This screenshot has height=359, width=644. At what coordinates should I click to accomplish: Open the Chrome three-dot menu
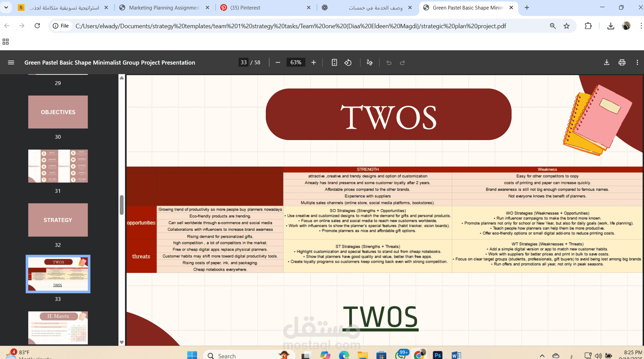pos(641,26)
